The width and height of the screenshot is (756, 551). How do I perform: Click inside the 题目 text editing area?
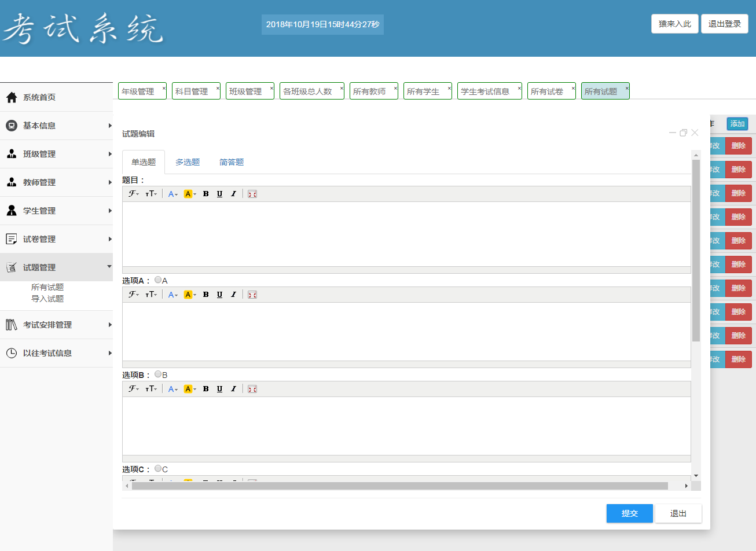(406, 234)
